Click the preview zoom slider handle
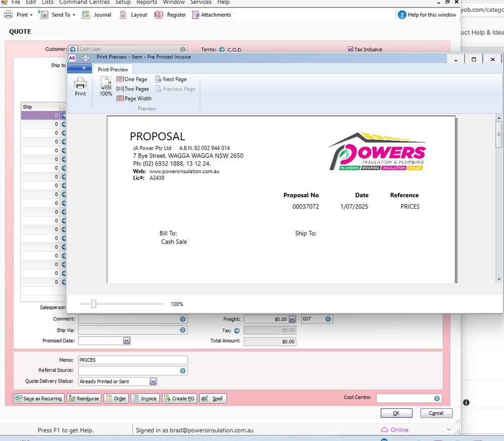 click(x=93, y=304)
